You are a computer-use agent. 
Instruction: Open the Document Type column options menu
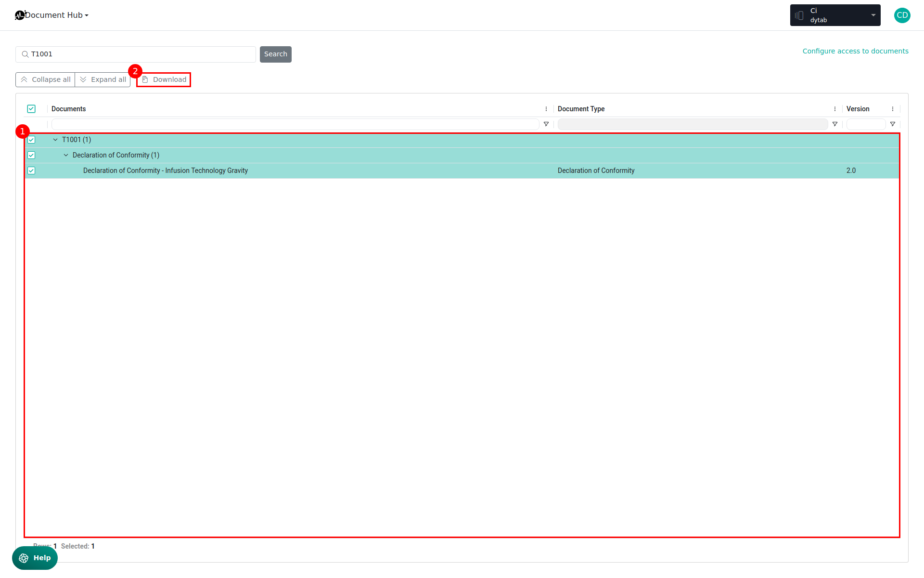834,109
